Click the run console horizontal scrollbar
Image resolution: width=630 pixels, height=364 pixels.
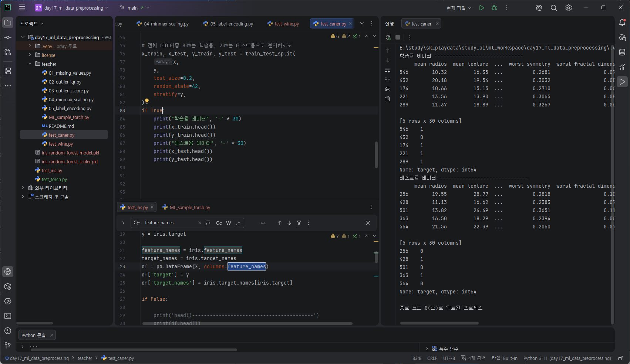point(439,323)
